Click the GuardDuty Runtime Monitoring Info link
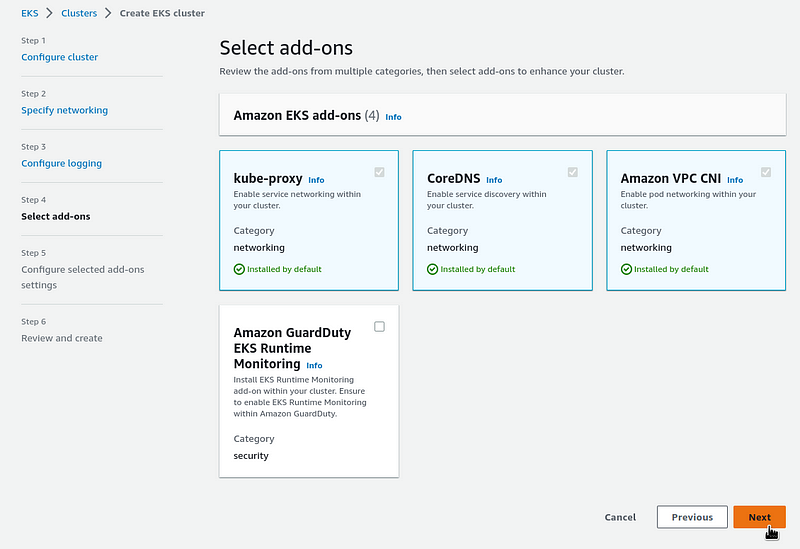This screenshot has width=800, height=549. 314,365
